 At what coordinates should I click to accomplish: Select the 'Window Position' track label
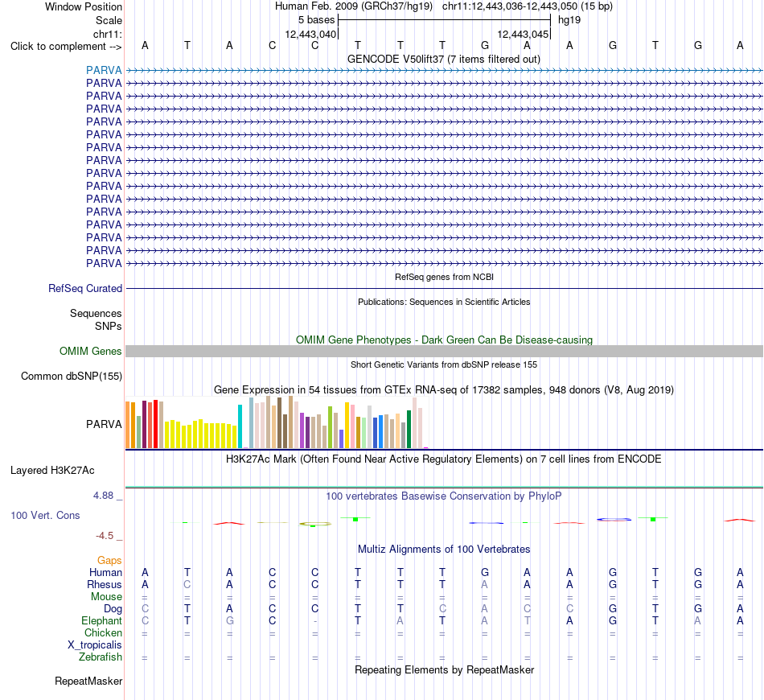coord(84,6)
